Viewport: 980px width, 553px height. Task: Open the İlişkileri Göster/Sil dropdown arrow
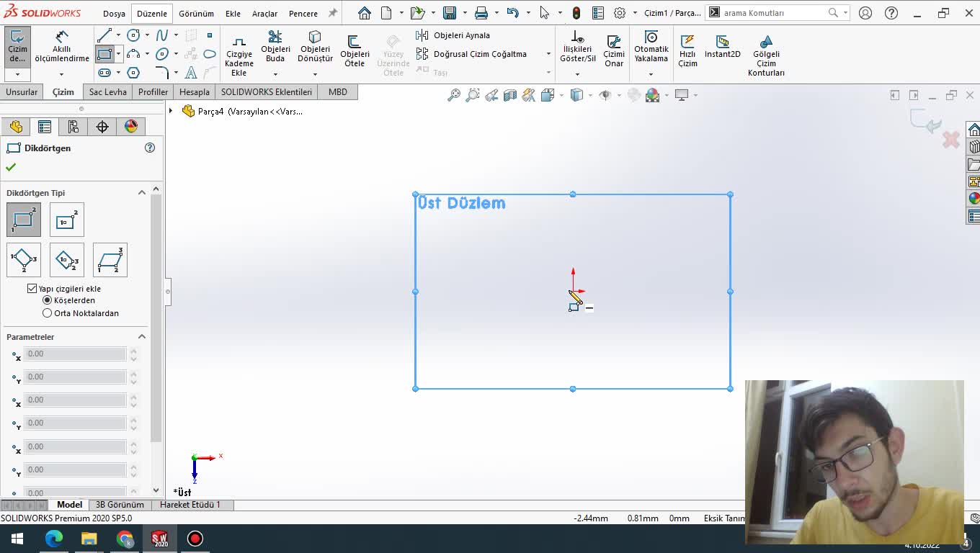tap(577, 74)
